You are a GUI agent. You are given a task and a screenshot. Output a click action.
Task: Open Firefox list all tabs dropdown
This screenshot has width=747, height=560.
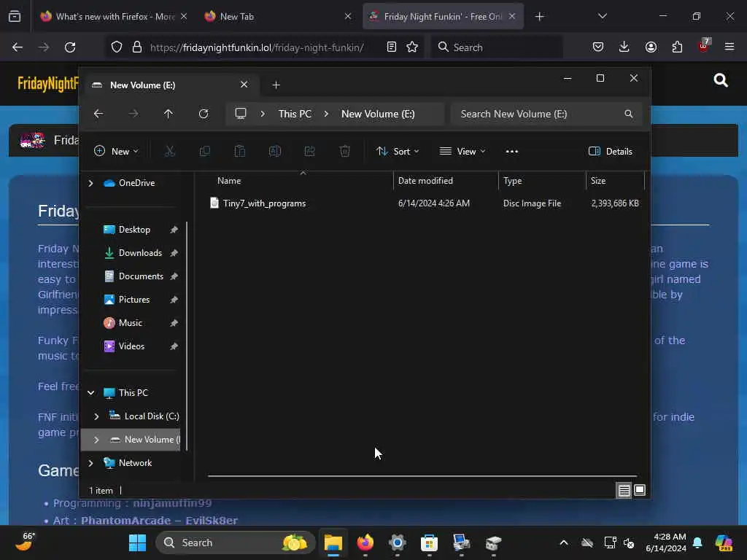click(x=602, y=17)
